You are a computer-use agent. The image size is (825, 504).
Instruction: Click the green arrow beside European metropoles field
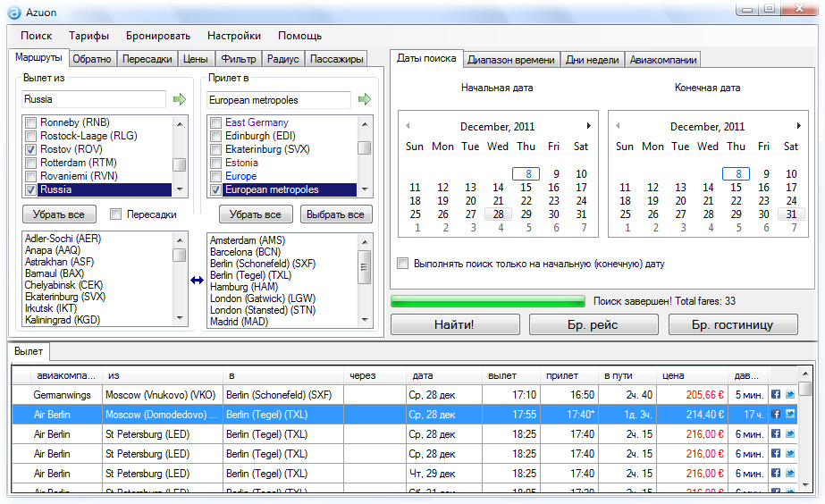(364, 99)
